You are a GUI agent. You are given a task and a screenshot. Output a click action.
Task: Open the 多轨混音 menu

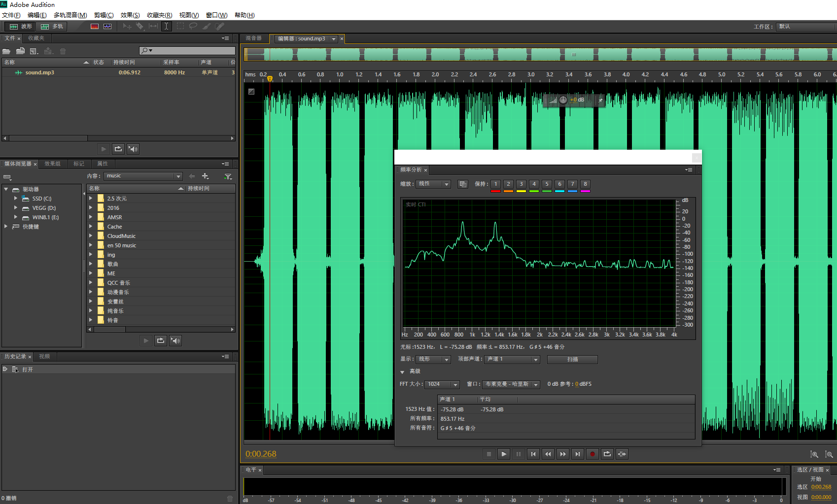click(x=70, y=15)
